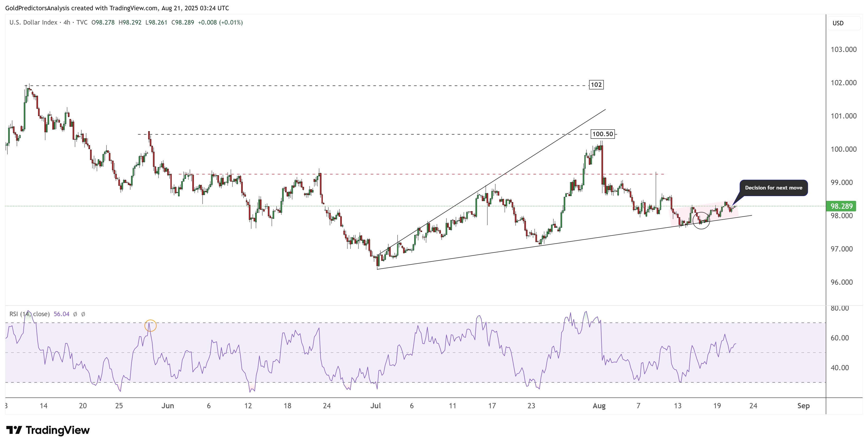
Task: Click the 23 date label on the time axis
Action: [531, 406]
